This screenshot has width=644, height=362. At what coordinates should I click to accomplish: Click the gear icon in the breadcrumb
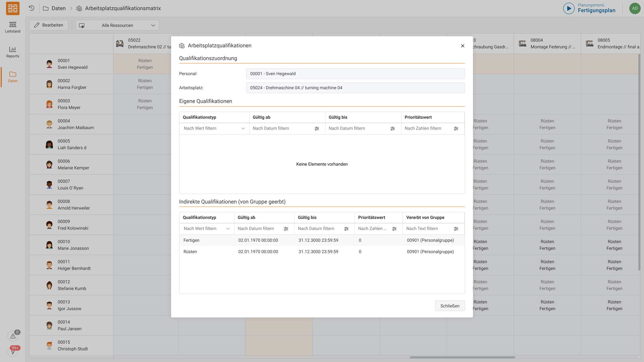79,8
